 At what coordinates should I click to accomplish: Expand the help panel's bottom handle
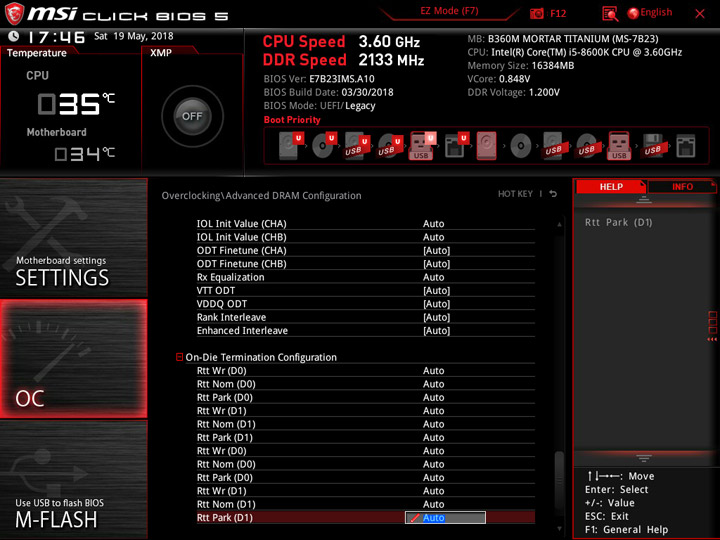tap(643, 458)
